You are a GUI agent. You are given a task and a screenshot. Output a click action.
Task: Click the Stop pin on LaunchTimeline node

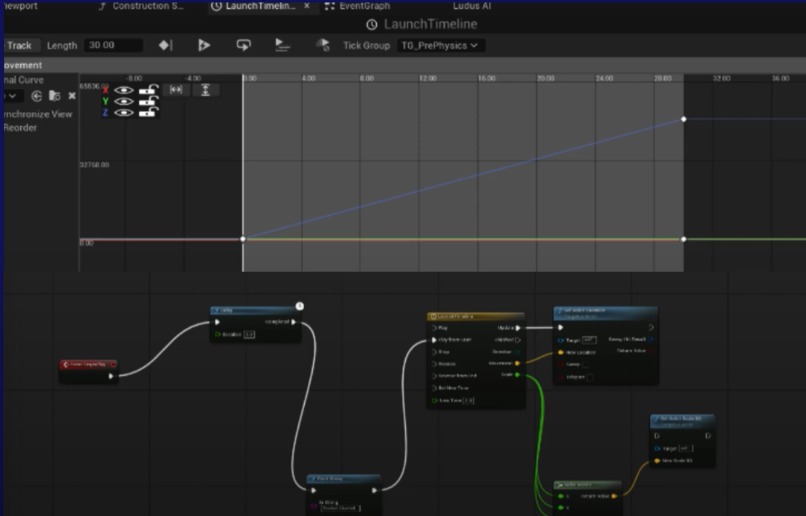[434, 352]
